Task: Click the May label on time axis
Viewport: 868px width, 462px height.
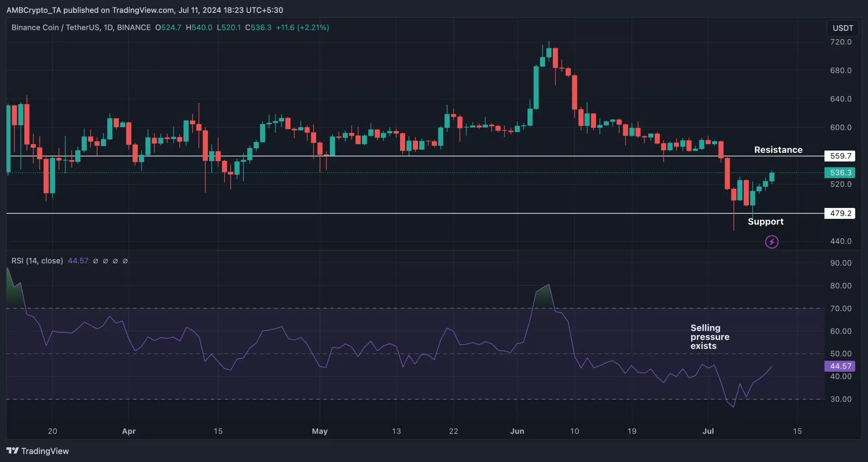Action: (320, 431)
